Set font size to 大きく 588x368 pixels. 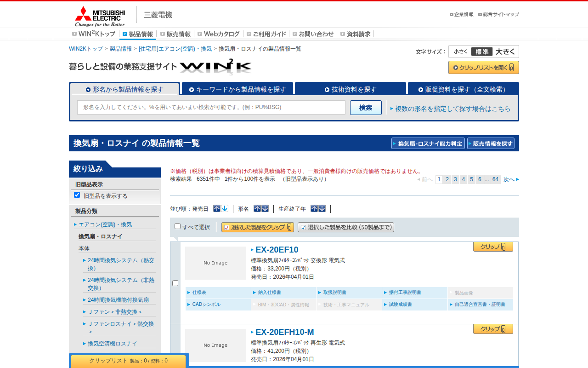tap(506, 52)
